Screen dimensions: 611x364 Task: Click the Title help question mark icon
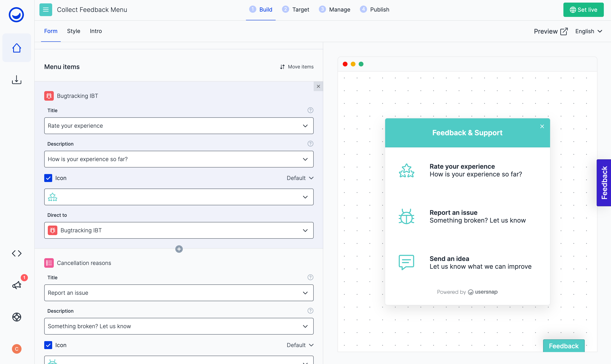310,110
